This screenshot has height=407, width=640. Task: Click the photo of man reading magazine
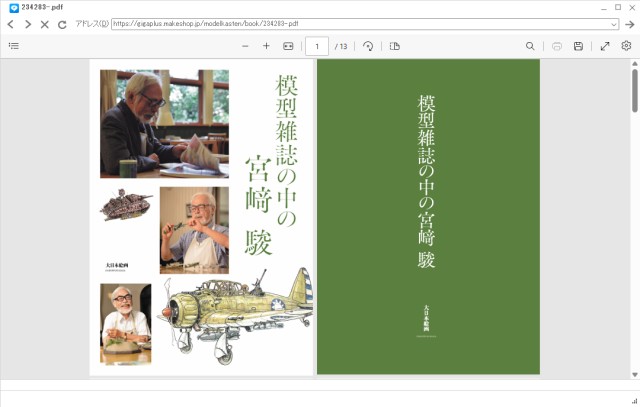coord(164,124)
